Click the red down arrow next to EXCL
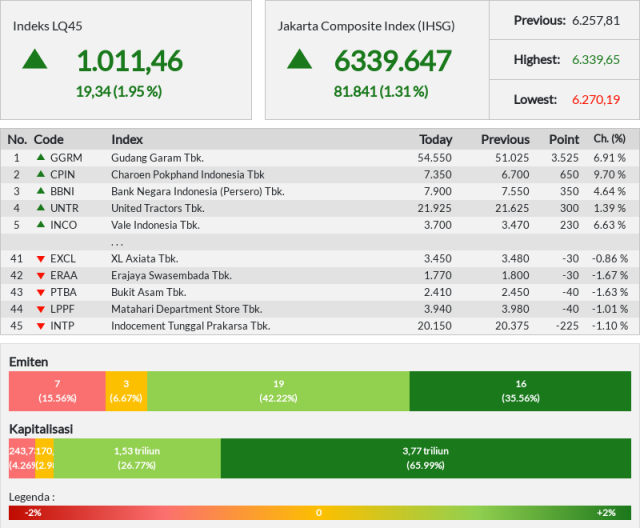Image resolution: width=640 pixels, height=528 pixels. [x=41, y=259]
